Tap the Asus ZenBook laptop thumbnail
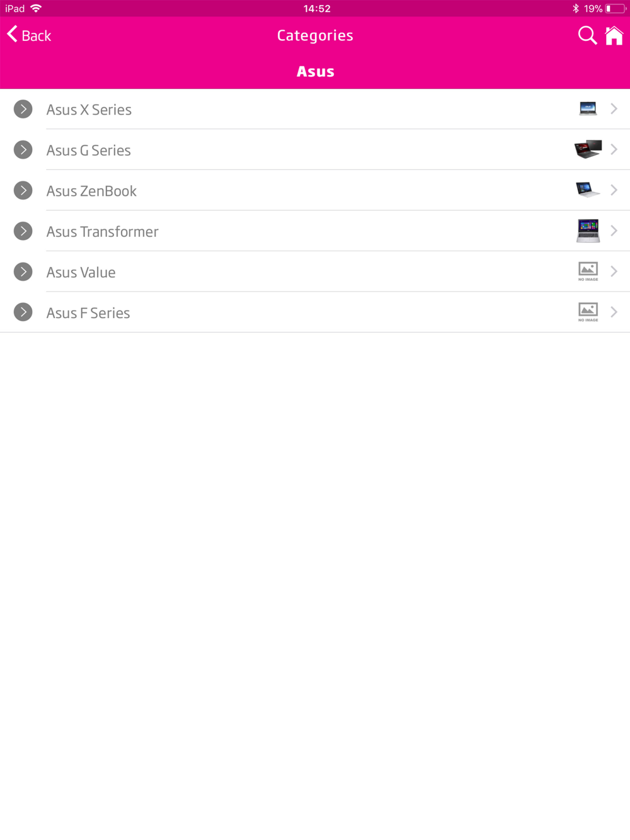This screenshot has height=840, width=630. [588, 190]
